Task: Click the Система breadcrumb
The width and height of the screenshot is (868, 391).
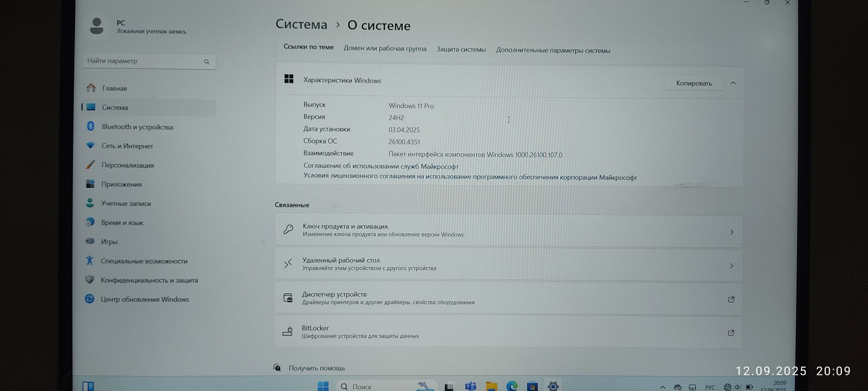Action: pyautogui.click(x=301, y=24)
